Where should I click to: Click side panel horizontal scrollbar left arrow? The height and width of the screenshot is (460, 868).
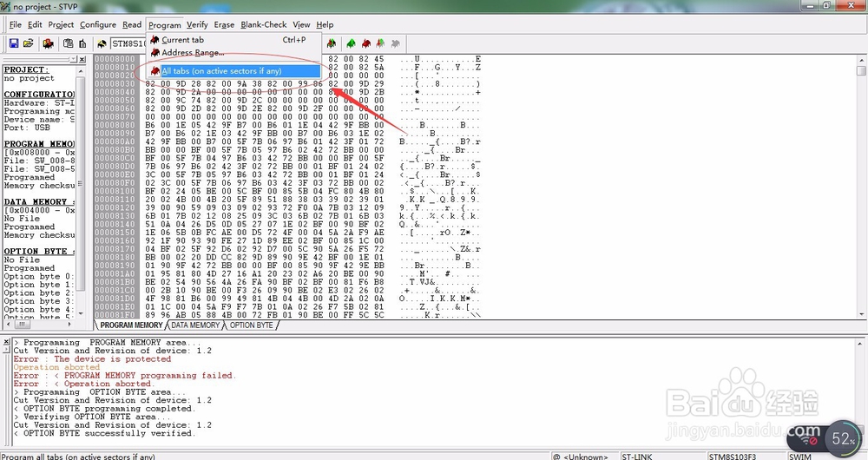(7, 324)
